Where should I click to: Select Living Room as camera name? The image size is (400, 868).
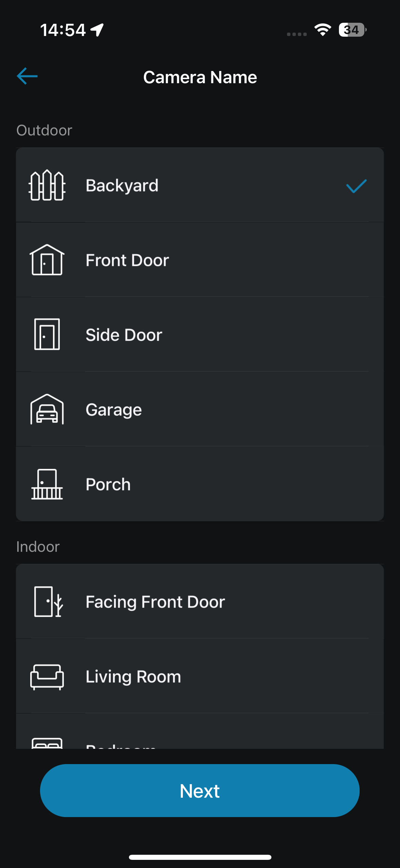pyautogui.click(x=200, y=676)
